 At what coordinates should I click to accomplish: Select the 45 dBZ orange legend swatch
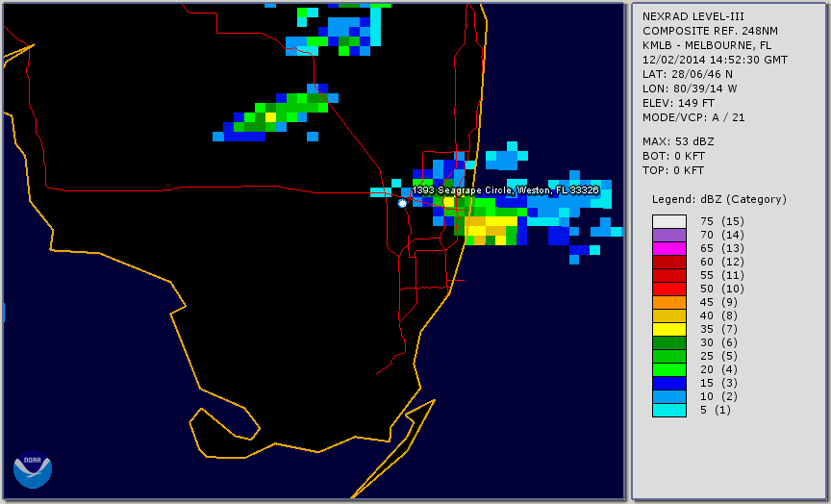pos(669,303)
